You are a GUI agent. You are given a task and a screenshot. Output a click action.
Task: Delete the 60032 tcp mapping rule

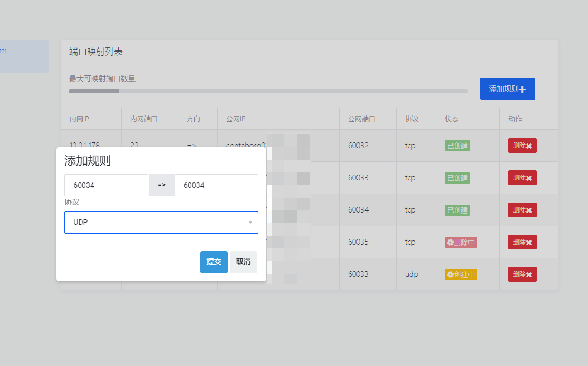[x=523, y=146]
